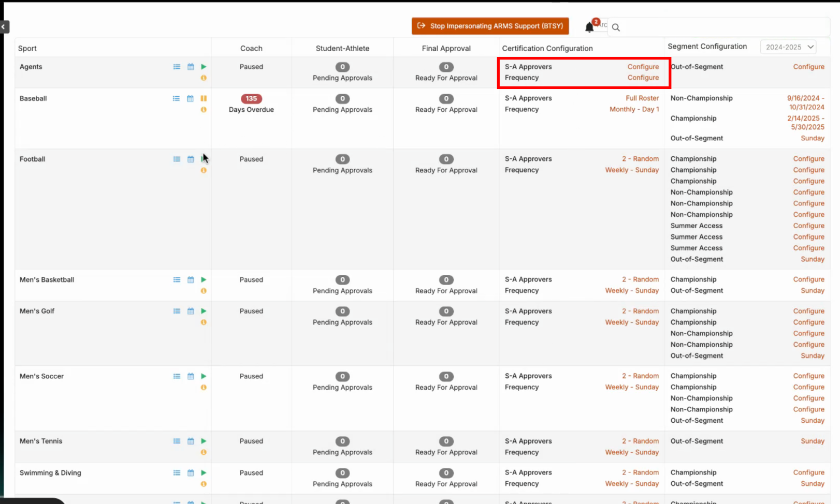Open the 135 Days Overdue badge
The width and height of the screenshot is (840, 504).
(251, 98)
